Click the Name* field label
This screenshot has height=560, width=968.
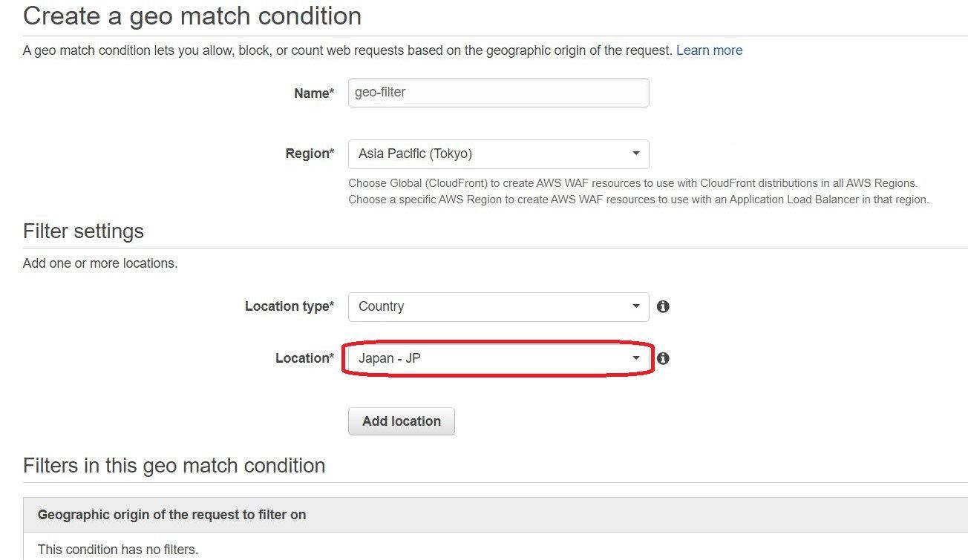pos(314,93)
